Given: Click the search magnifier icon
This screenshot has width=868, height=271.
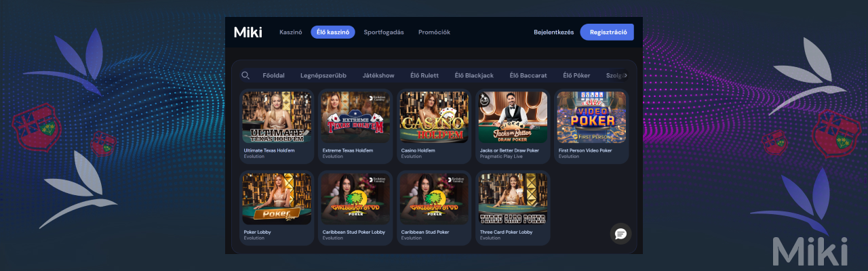Looking at the screenshot, I should coord(245,75).
